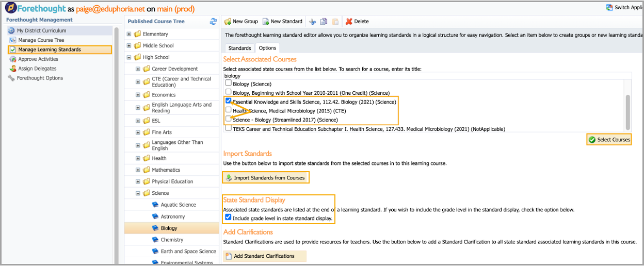This screenshot has width=644, height=266.
Task: Check Biology, Beginning with School Year 2010-2011
Action: coord(228,92)
